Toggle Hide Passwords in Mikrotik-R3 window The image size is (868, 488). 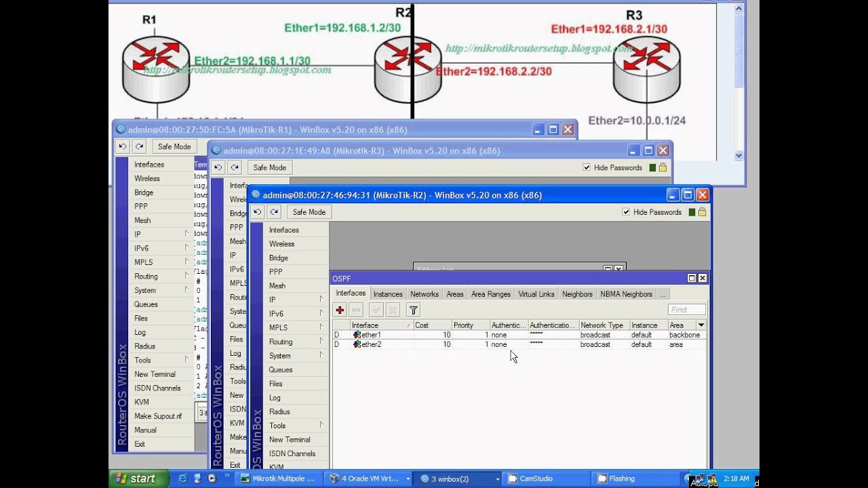pos(587,167)
